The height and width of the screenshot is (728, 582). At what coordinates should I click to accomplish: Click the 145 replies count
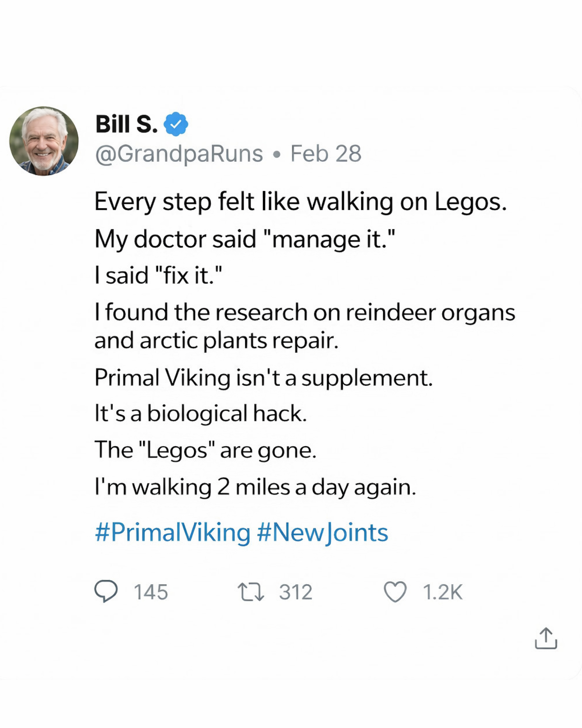coord(151,592)
